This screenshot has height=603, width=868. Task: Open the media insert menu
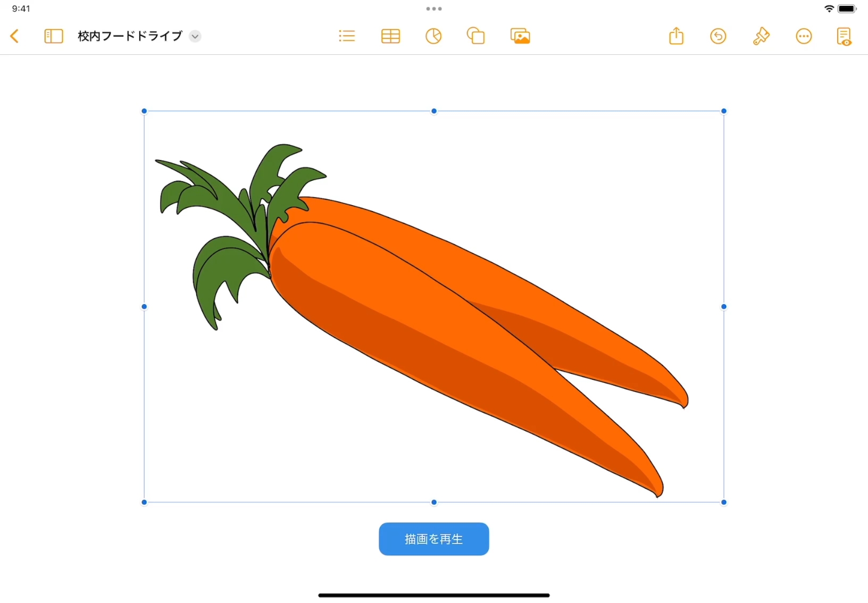point(520,36)
